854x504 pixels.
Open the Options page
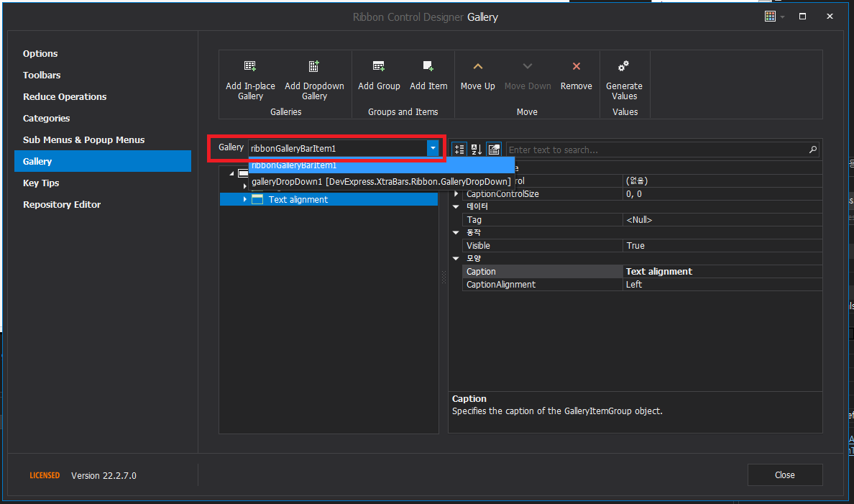coord(40,53)
